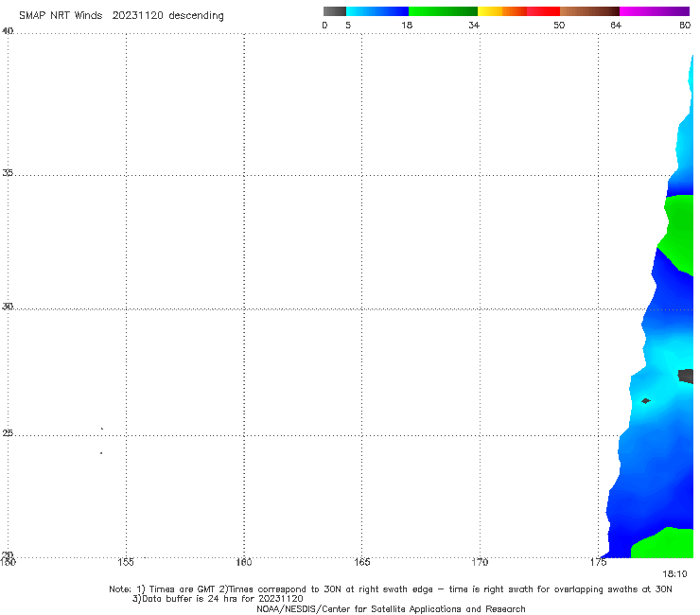700x615 pixels.
Task: Click the color bar label "5"
Action: [348, 25]
